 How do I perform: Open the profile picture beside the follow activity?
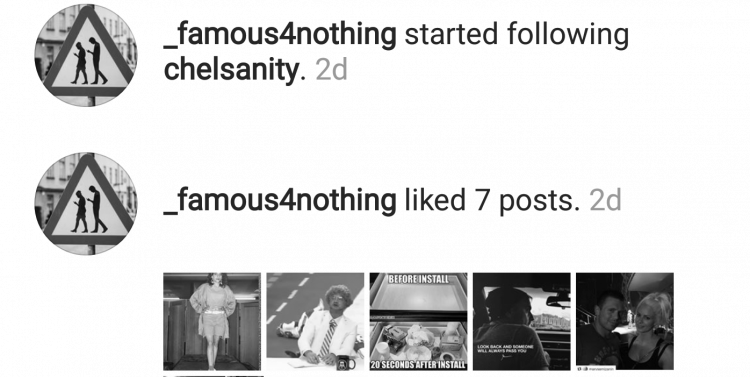click(x=86, y=55)
